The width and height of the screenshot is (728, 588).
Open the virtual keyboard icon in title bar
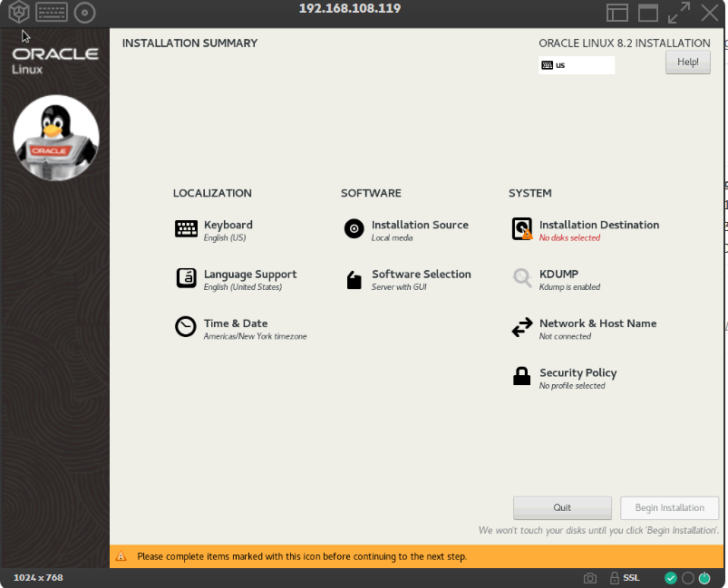pos(52,13)
